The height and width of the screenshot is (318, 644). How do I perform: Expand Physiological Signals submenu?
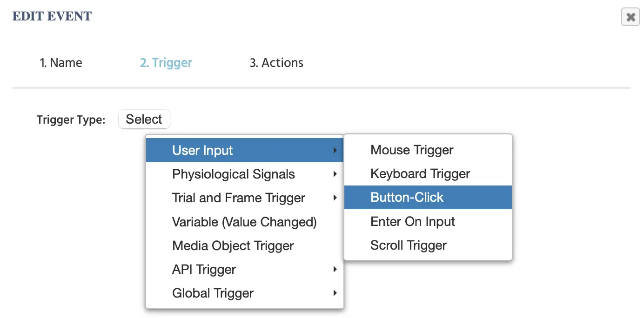click(233, 174)
